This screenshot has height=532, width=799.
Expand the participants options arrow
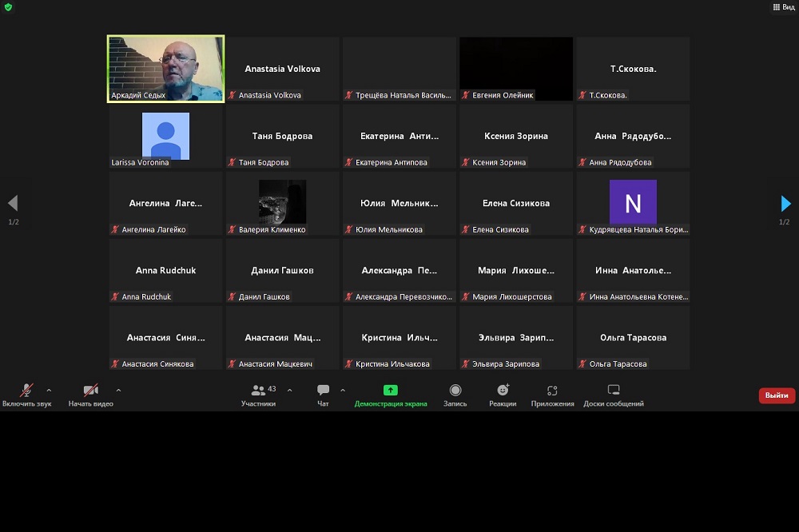pos(289,391)
